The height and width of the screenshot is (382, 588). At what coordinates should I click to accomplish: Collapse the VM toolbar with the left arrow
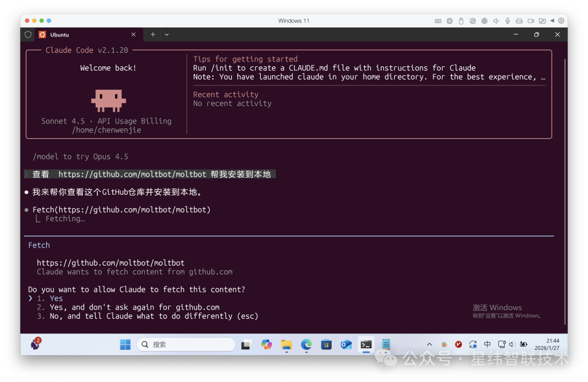552,21
